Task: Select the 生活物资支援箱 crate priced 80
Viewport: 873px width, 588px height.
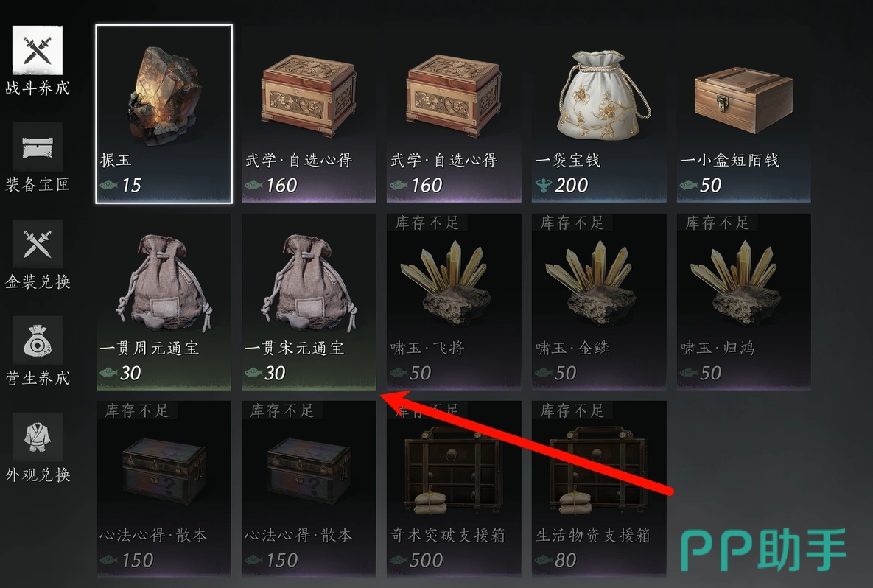Action: click(598, 489)
